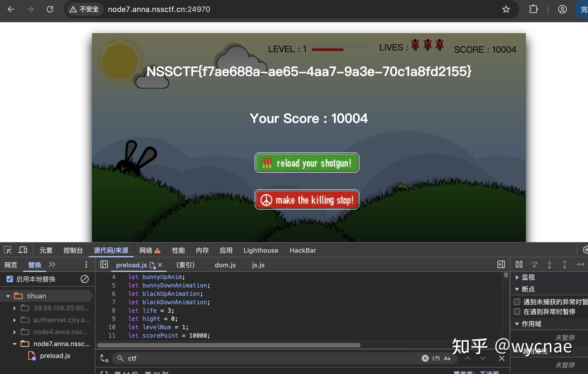Open the navigator sidebar toggle in Sources
Viewport: 588px width, 374px height.
(x=104, y=265)
